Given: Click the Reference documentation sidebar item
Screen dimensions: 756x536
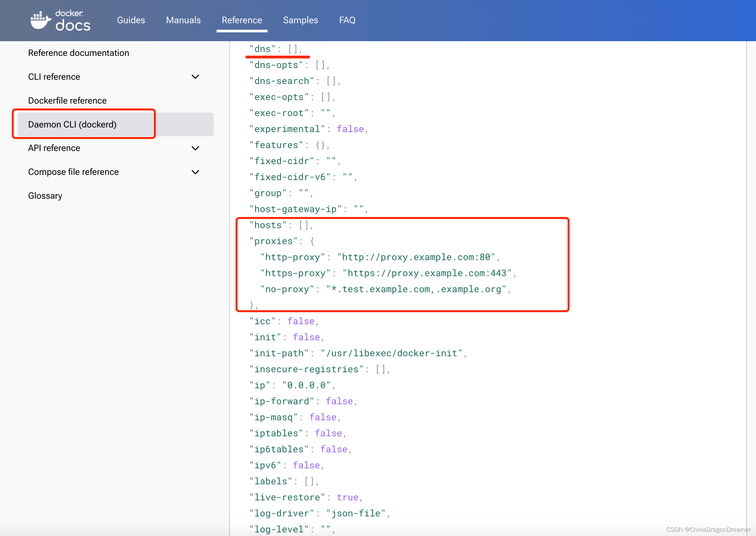Looking at the screenshot, I should [x=79, y=53].
